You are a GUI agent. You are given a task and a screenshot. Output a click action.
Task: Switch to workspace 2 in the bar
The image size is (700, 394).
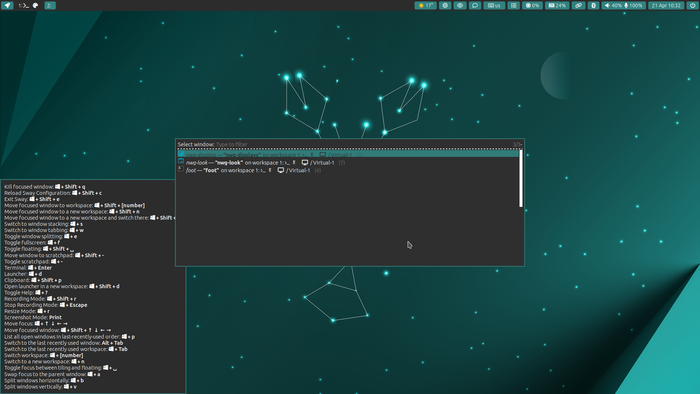tap(50, 5)
